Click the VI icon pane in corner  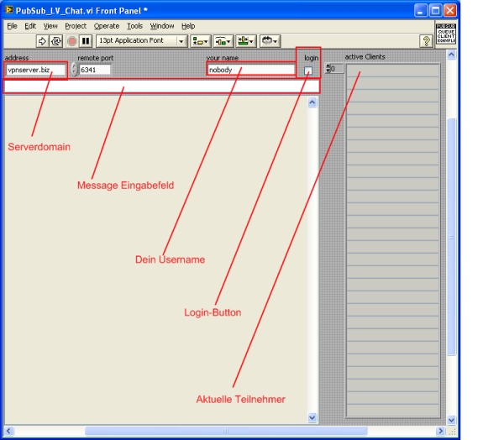[x=446, y=34]
